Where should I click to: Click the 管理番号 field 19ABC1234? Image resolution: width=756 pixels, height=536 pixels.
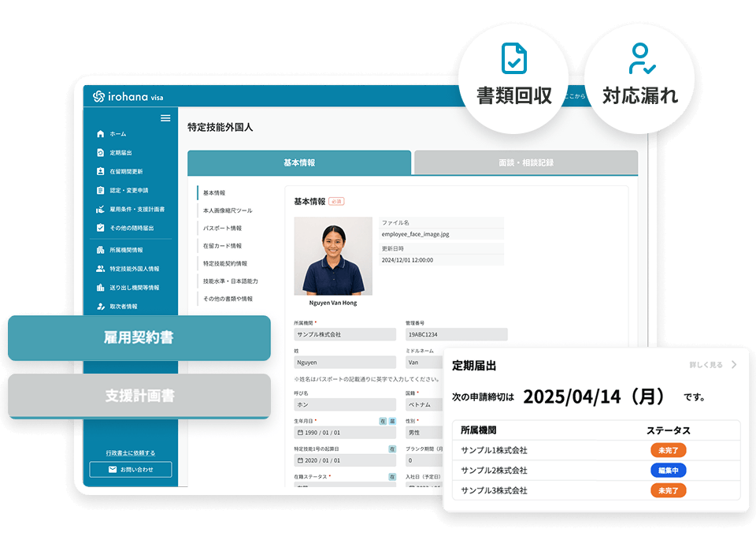tap(456, 334)
